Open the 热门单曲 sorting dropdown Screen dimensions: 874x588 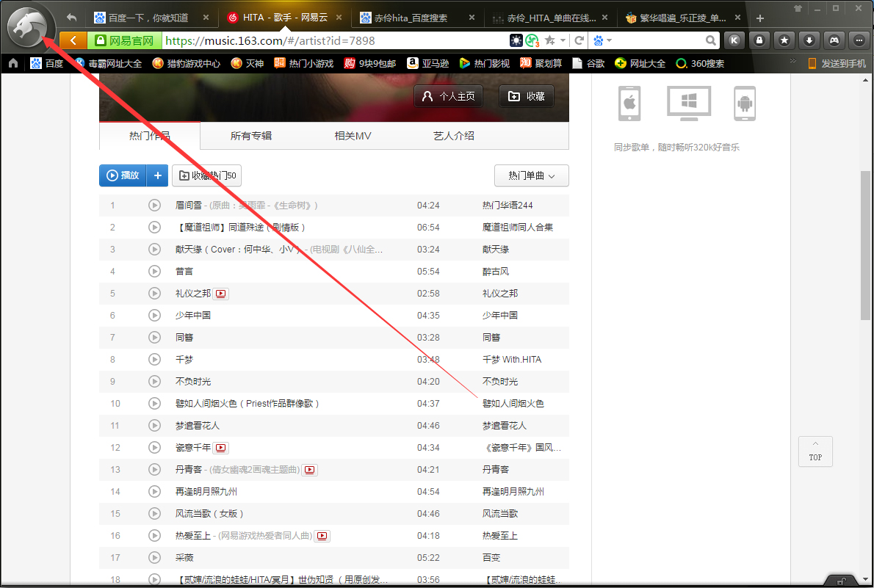tap(531, 175)
